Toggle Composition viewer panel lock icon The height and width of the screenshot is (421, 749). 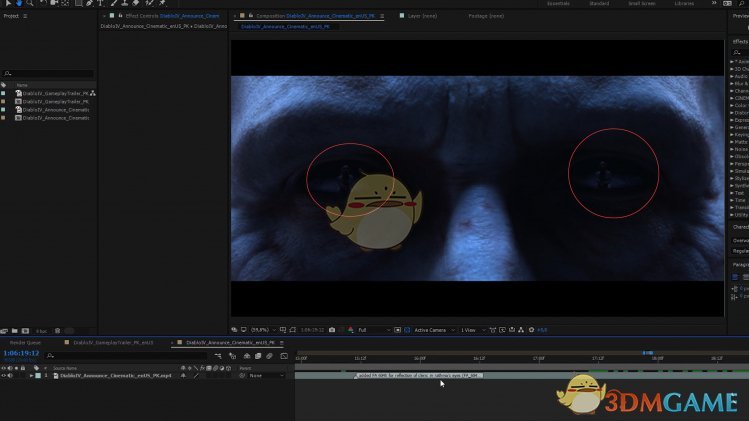coord(251,16)
